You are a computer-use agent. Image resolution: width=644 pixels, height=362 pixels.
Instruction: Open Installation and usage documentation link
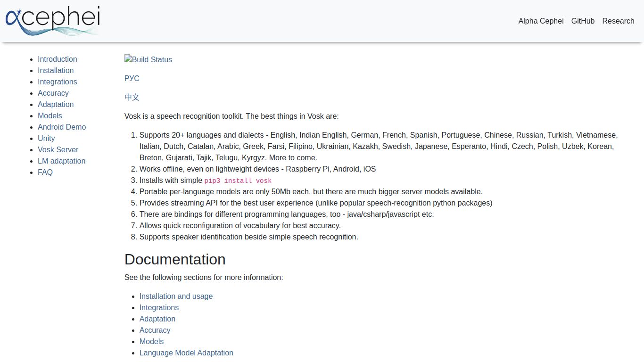pyautogui.click(x=176, y=296)
